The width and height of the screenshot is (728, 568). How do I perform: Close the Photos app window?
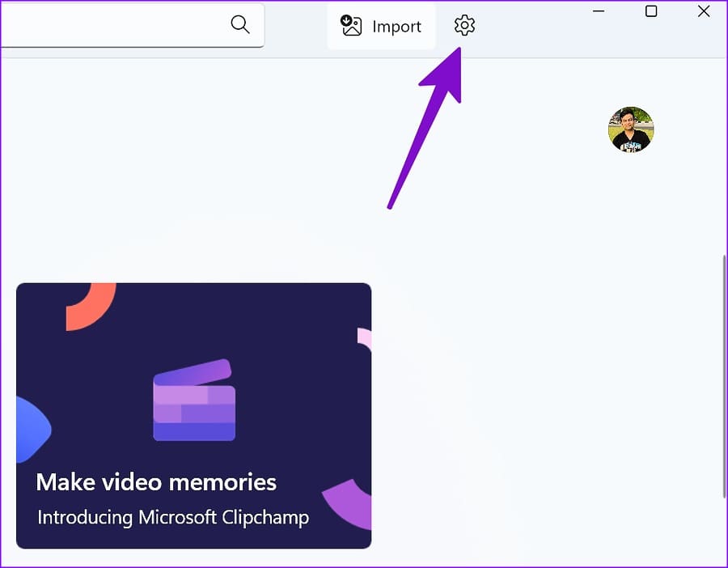click(704, 11)
